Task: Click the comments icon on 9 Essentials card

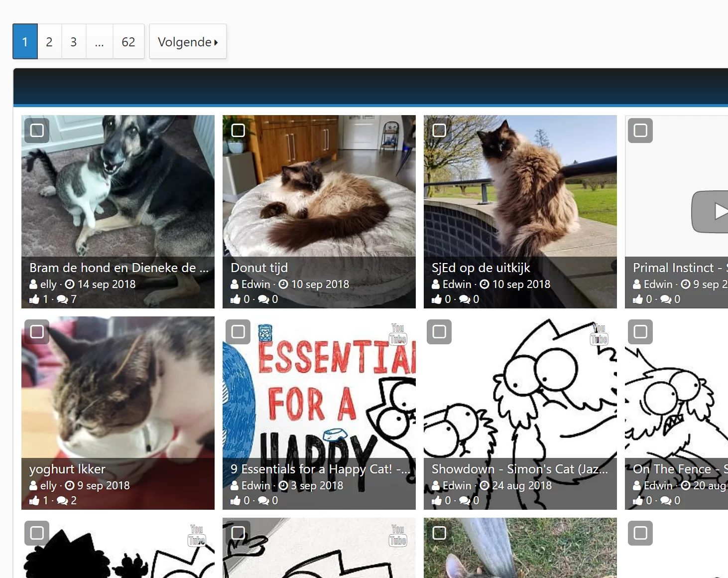Action: 263,500
